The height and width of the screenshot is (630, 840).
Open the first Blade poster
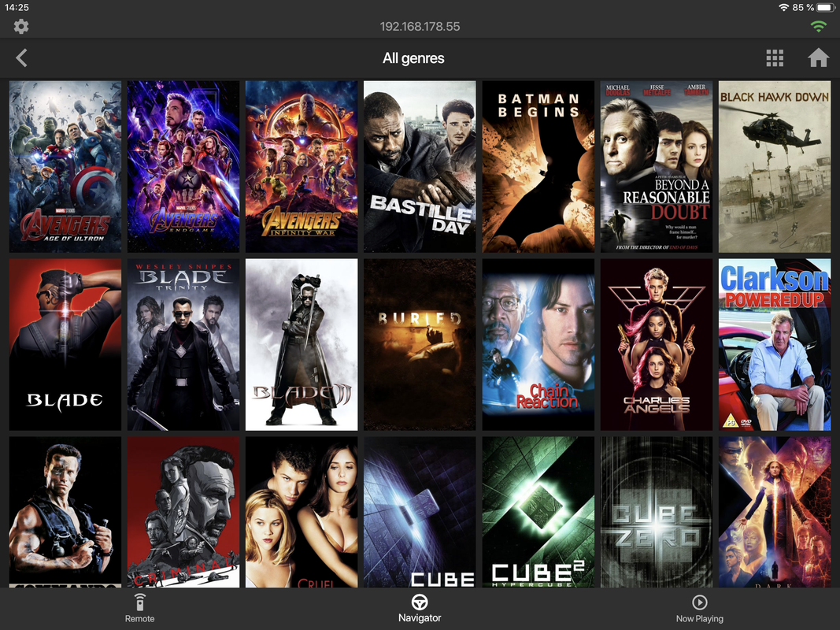65,344
